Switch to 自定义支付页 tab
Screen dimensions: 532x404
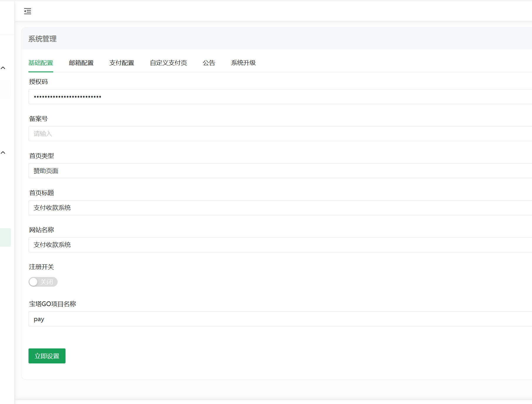pos(168,63)
